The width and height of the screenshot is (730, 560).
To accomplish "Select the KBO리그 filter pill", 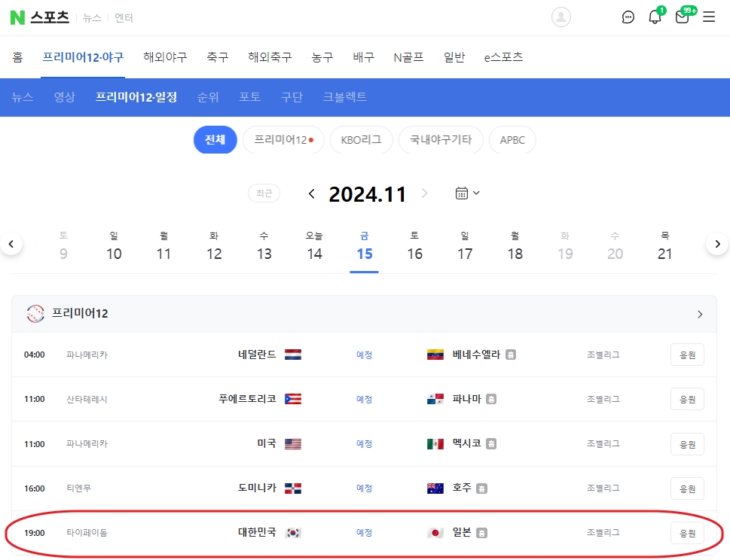I will (x=362, y=139).
